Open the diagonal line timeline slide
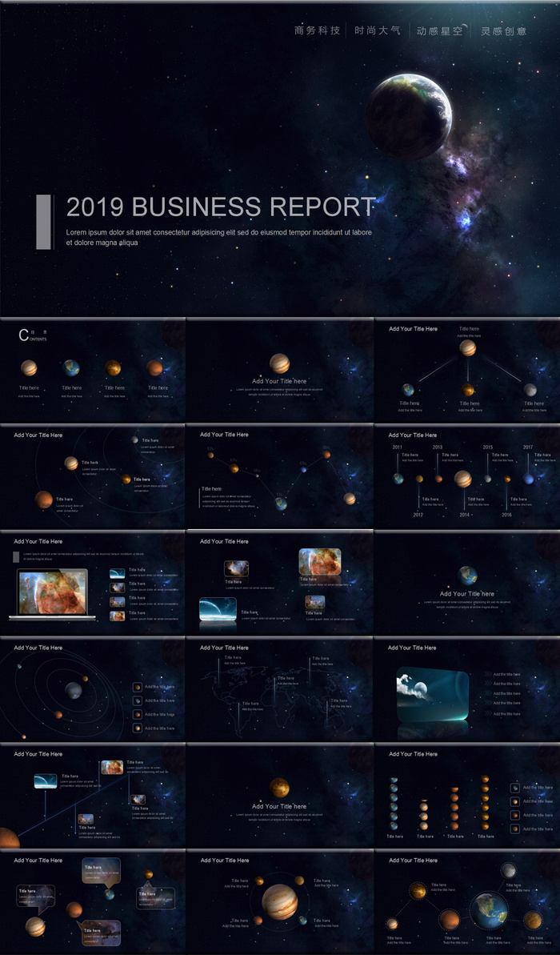The height and width of the screenshot is (955, 560). pos(93,796)
